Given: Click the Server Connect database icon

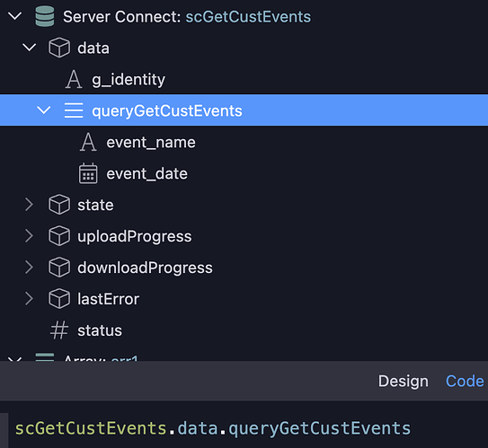Looking at the screenshot, I should [45, 16].
